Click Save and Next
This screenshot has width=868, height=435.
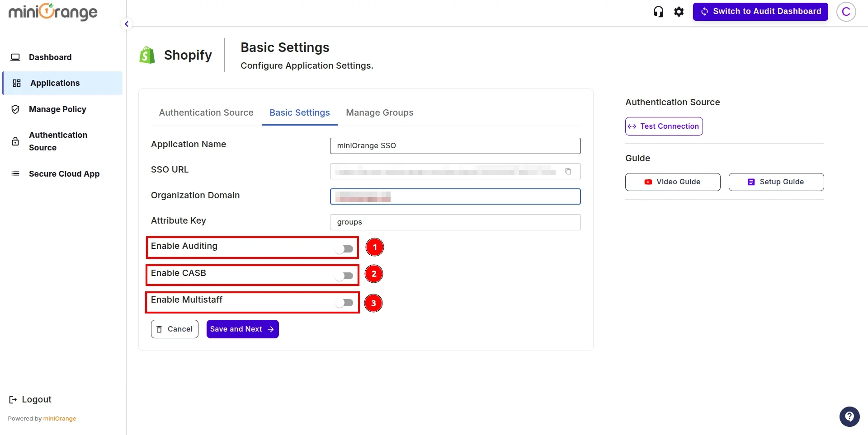tap(242, 329)
